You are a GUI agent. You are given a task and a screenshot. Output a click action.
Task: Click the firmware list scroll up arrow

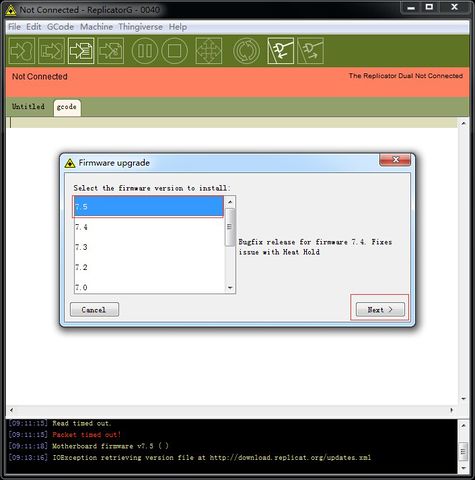(230, 202)
